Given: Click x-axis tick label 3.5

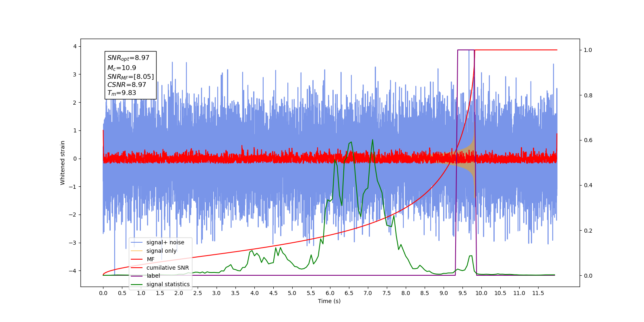Looking at the screenshot, I should pyautogui.click(x=235, y=293).
